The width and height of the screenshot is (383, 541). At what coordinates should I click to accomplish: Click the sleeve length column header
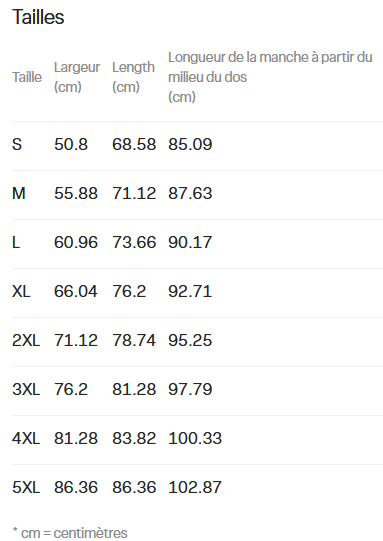pos(270,77)
